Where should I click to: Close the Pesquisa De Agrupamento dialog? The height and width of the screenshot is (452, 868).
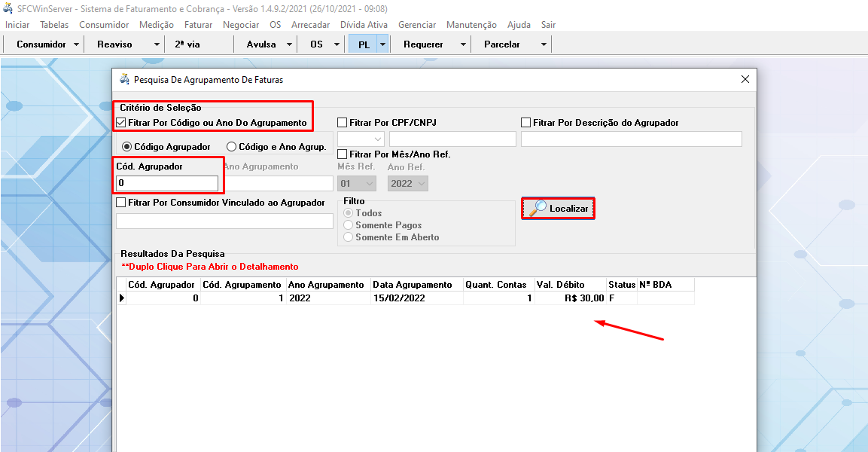click(745, 79)
